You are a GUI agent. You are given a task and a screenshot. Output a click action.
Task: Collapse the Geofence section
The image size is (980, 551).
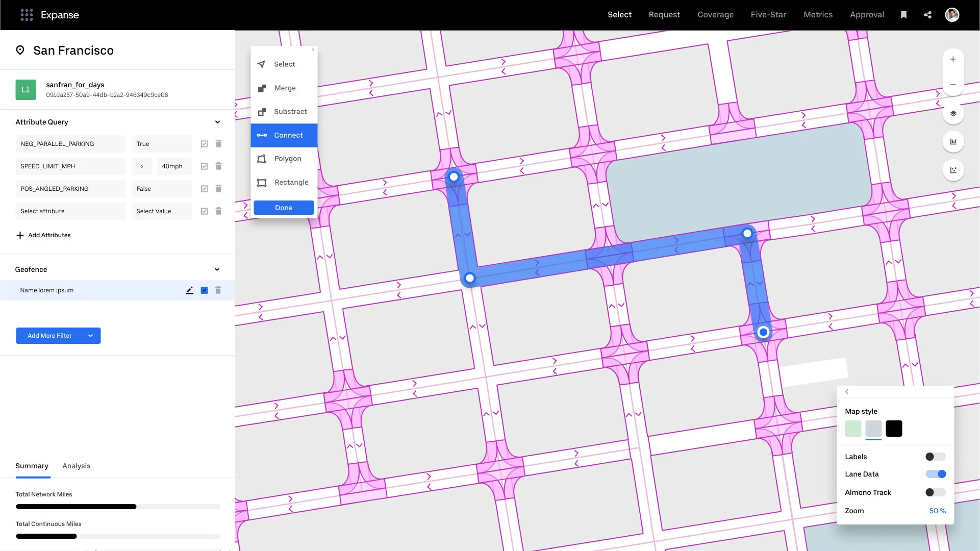[x=217, y=269]
